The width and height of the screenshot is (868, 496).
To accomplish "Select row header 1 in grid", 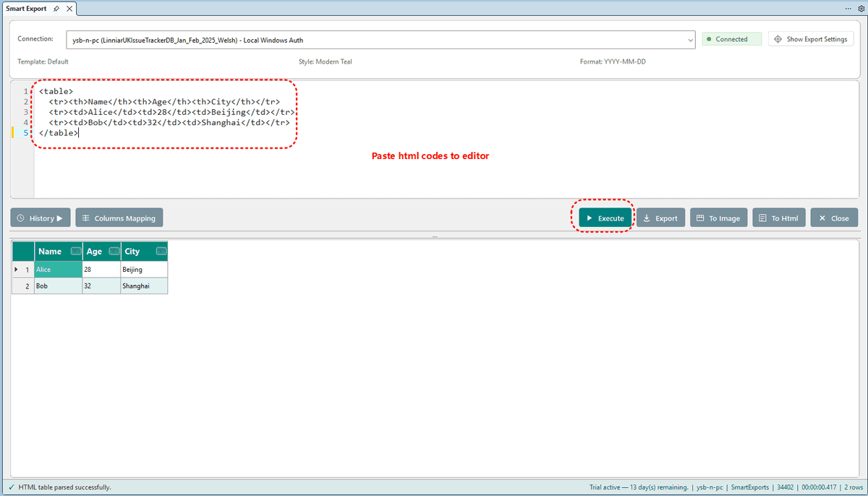I will pos(23,269).
